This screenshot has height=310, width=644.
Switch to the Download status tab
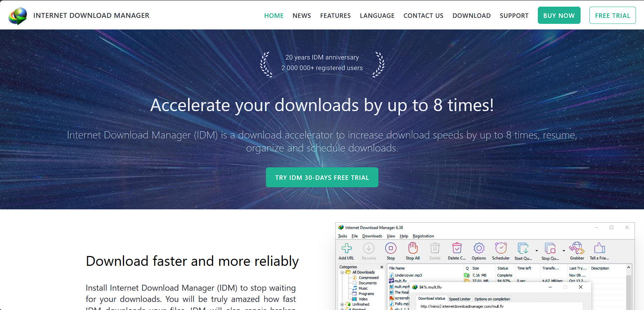432,299
